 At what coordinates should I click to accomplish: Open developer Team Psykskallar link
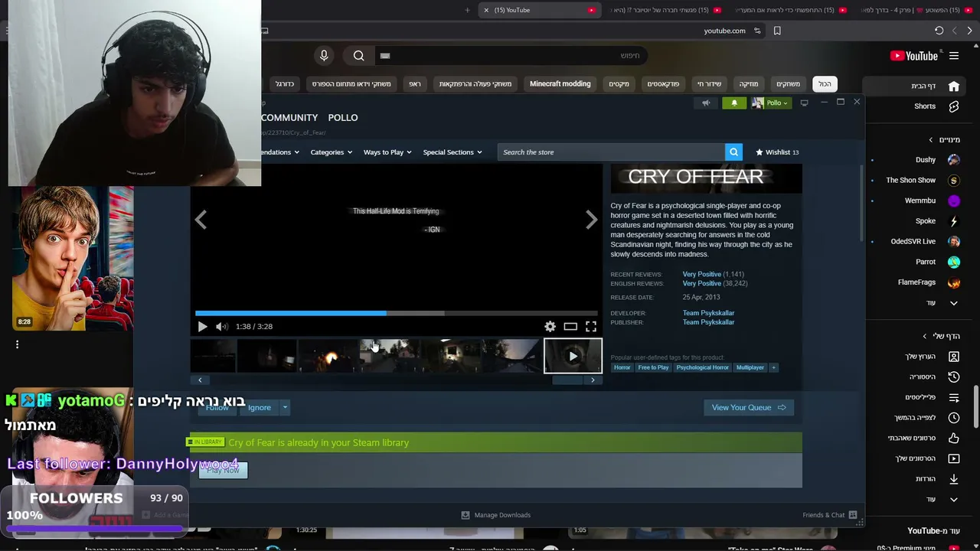pyautogui.click(x=708, y=313)
